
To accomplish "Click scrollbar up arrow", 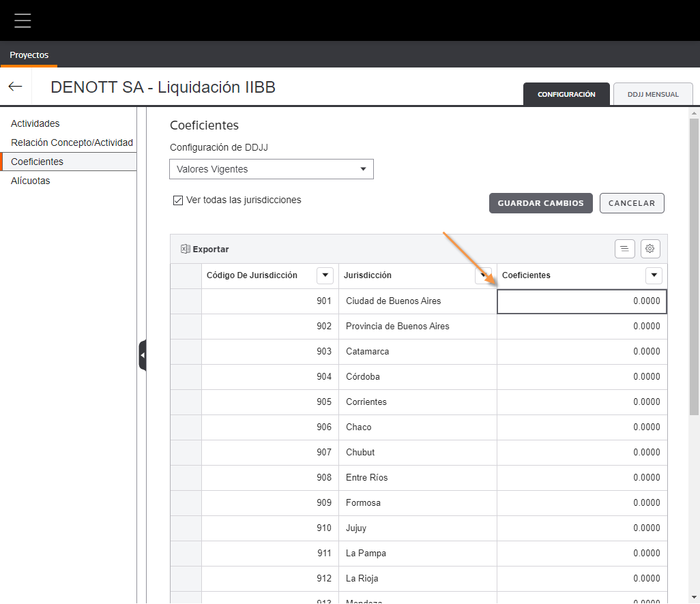I will (x=694, y=113).
